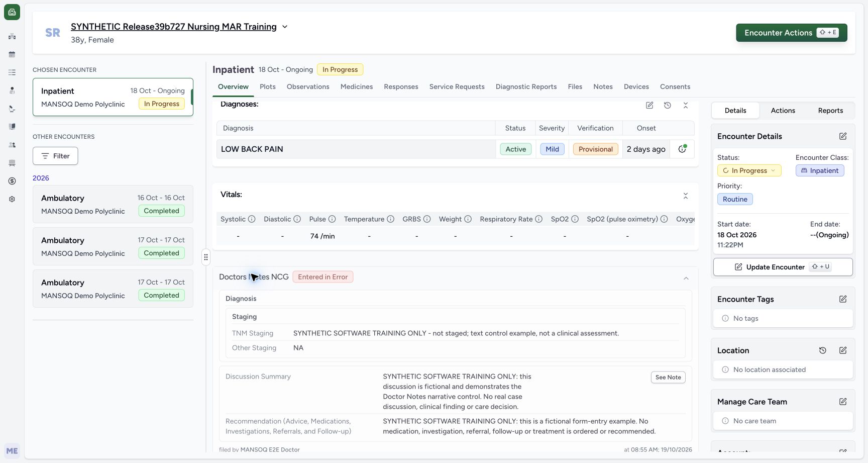Select the Reports tab in the side panel
868x463 pixels.
pos(830,111)
